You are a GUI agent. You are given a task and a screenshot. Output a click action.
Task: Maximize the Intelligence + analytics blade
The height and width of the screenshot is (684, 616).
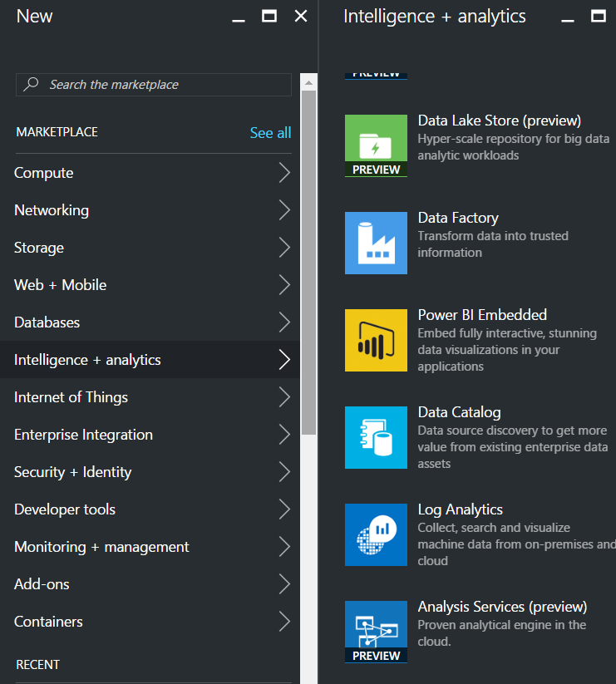(x=598, y=16)
